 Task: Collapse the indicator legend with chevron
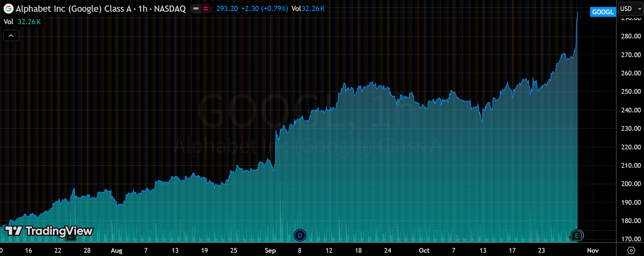11,36
